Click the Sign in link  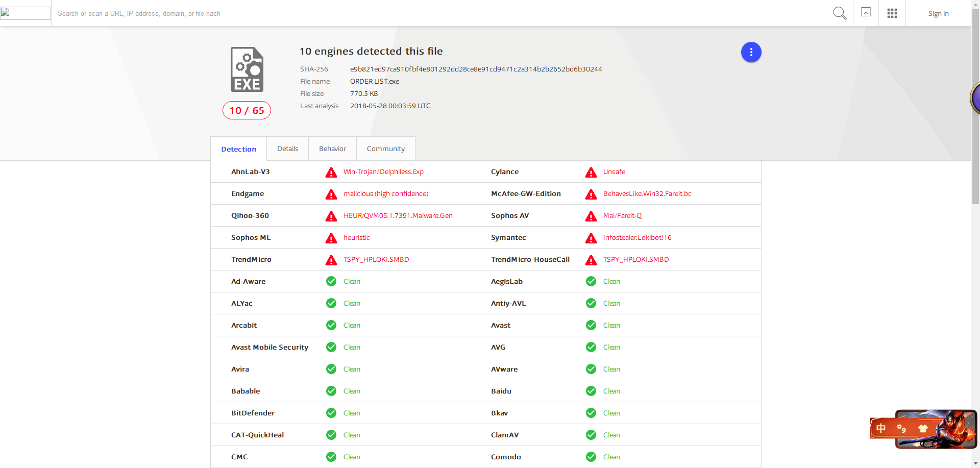[x=938, y=13]
